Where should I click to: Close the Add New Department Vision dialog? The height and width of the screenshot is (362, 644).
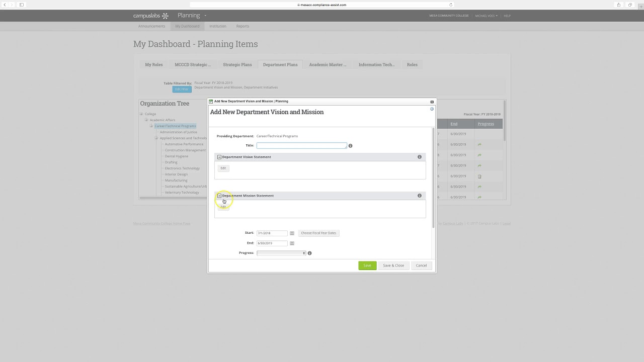click(x=432, y=102)
